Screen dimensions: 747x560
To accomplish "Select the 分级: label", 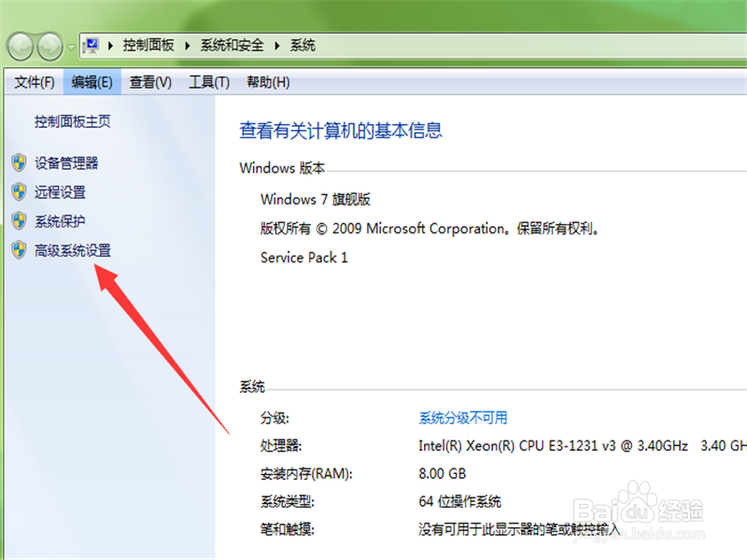I will click(275, 417).
